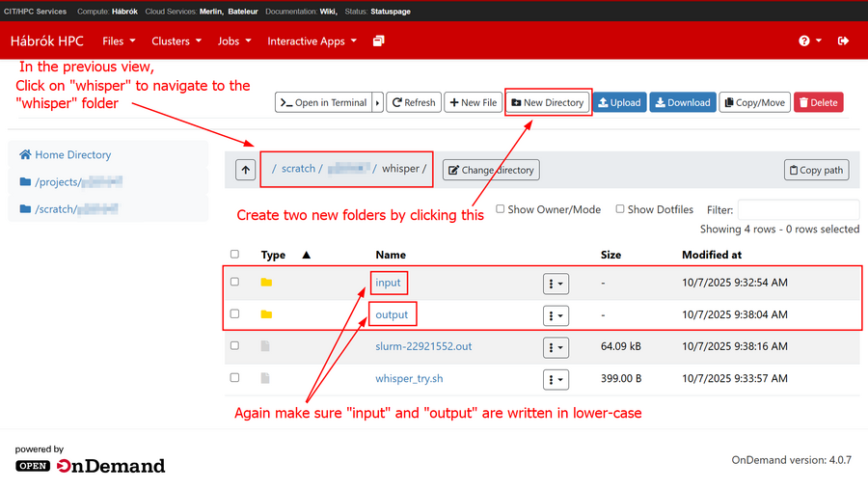Click the file icon beside whisper_try.sh

pyautogui.click(x=266, y=378)
